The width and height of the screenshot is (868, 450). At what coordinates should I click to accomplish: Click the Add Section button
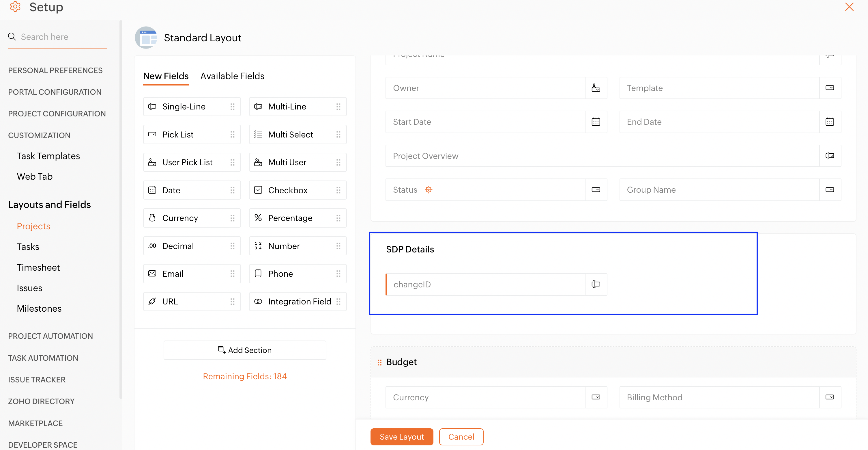(245, 350)
